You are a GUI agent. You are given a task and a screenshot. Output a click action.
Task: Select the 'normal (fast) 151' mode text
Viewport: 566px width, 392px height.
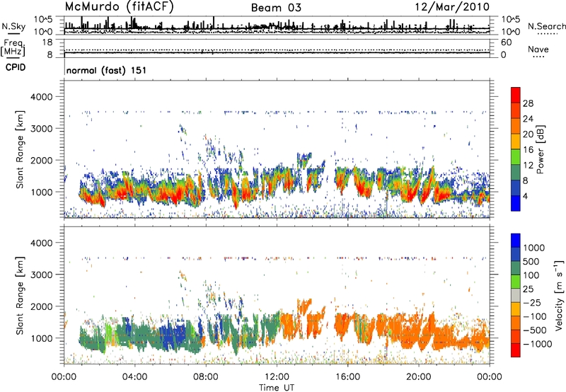[x=107, y=70]
